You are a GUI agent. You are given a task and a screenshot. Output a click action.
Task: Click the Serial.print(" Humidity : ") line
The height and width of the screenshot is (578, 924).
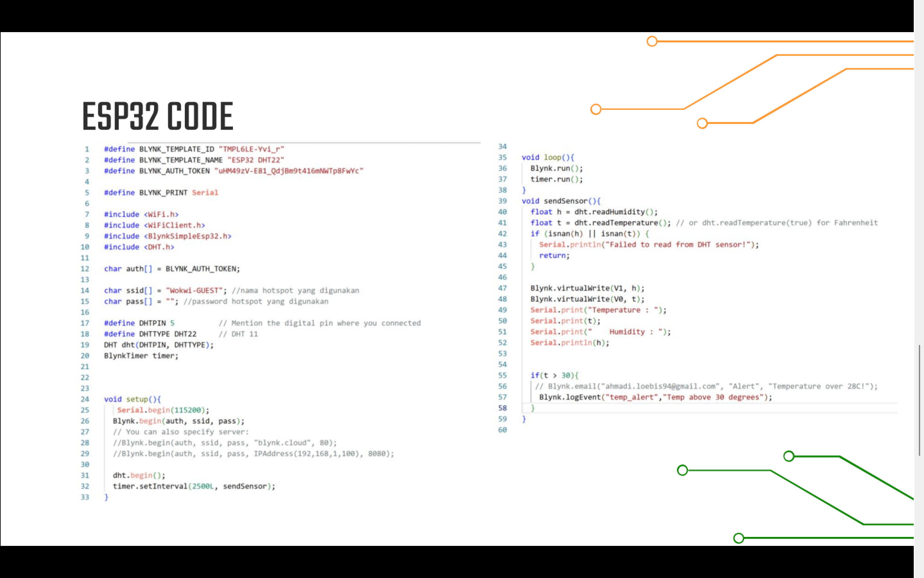601,332
